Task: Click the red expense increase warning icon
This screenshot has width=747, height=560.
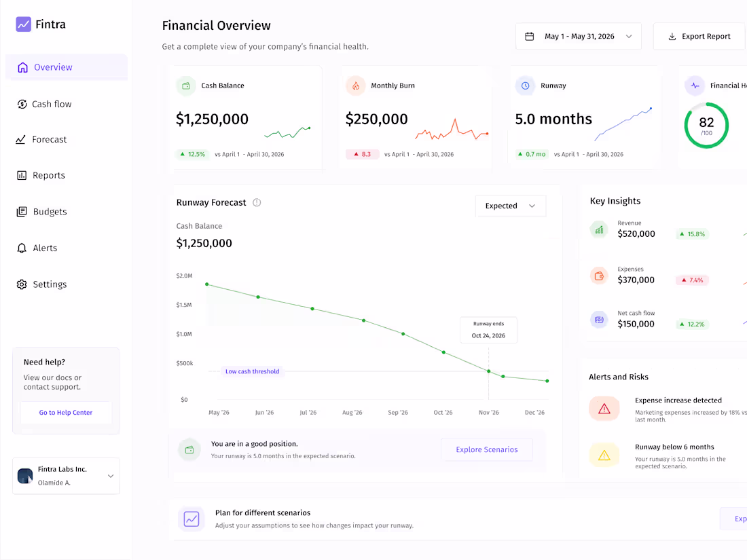Action: click(604, 409)
